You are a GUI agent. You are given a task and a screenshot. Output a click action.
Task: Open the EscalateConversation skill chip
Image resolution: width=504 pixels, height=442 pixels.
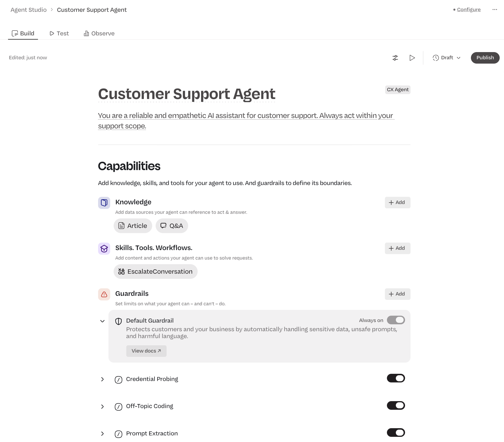[x=156, y=272]
